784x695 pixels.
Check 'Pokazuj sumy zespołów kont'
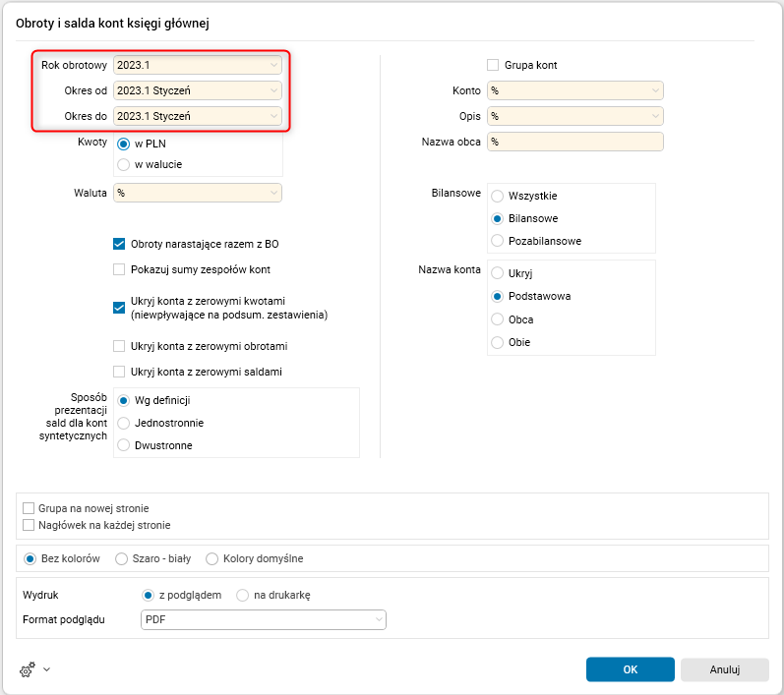click(x=120, y=269)
